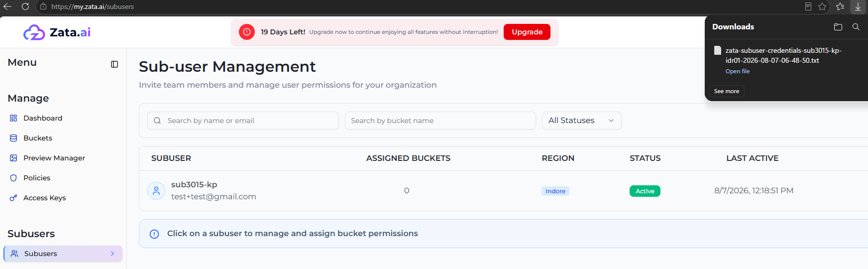
Task: Click the browser downloads toolbar icon
Action: point(858,6)
